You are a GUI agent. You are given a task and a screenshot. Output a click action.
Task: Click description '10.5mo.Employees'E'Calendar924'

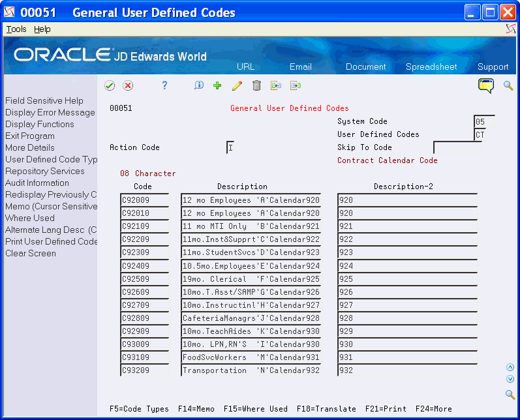coord(251,266)
